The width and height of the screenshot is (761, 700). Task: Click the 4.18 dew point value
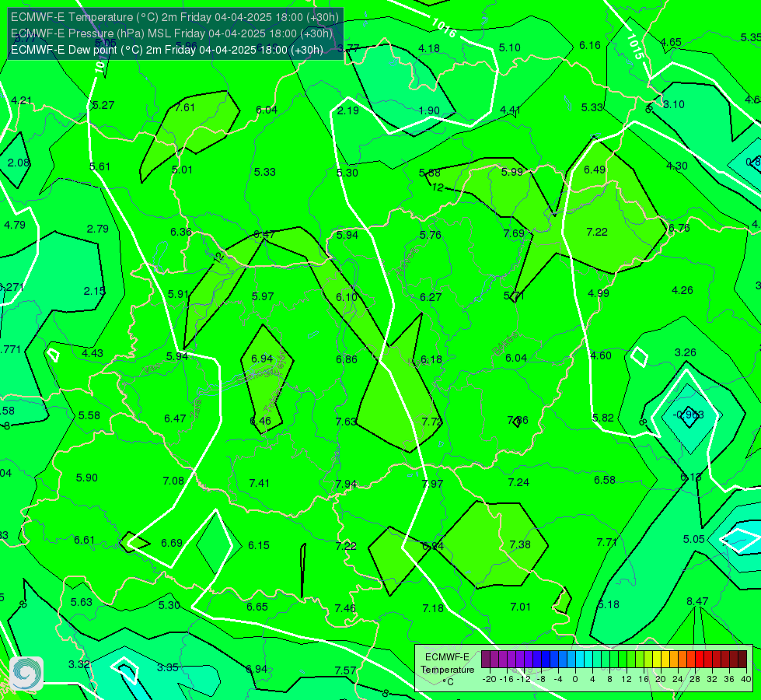[429, 48]
